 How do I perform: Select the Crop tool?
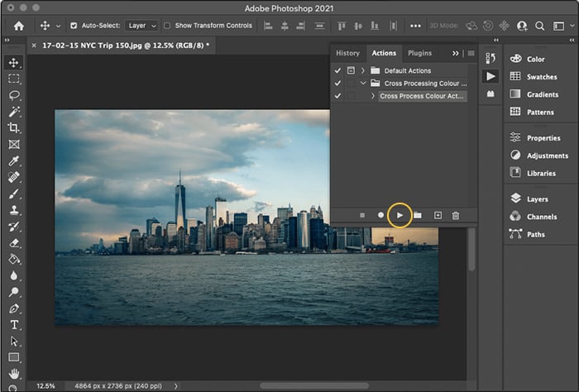pos(14,127)
